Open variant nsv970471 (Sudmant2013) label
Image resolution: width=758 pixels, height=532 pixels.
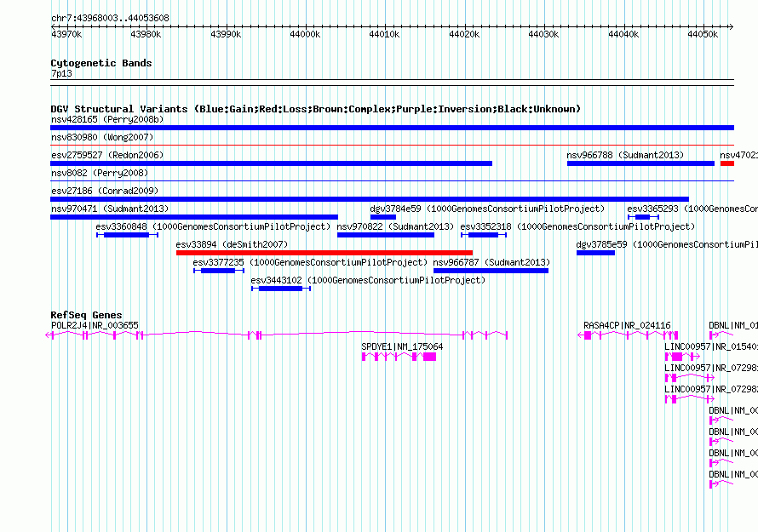110,209
